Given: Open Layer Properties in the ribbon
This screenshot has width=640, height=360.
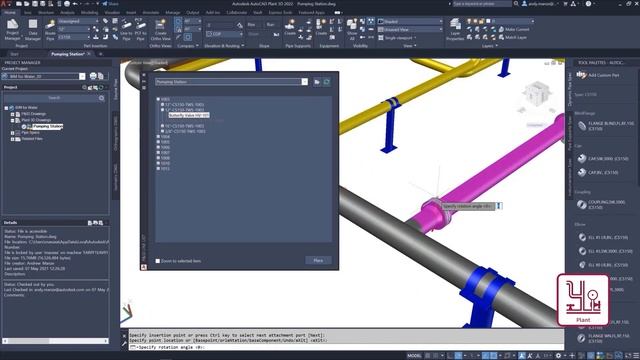Looking at the screenshot, I should click(455, 29).
